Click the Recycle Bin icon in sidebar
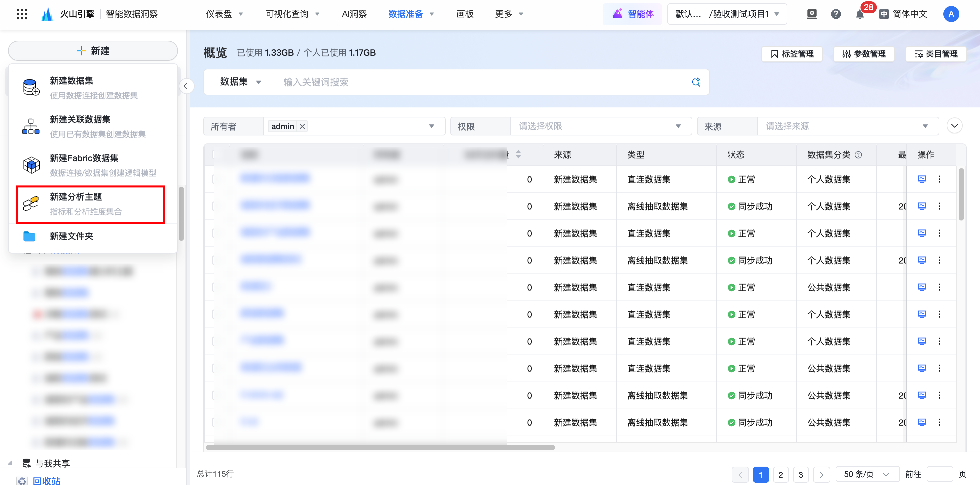The height and width of the screenshot is (485, 980). pos(22,480)
